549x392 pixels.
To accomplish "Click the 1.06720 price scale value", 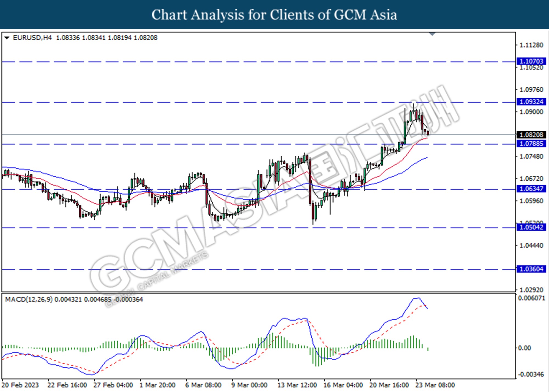I will tap(531, 179).
